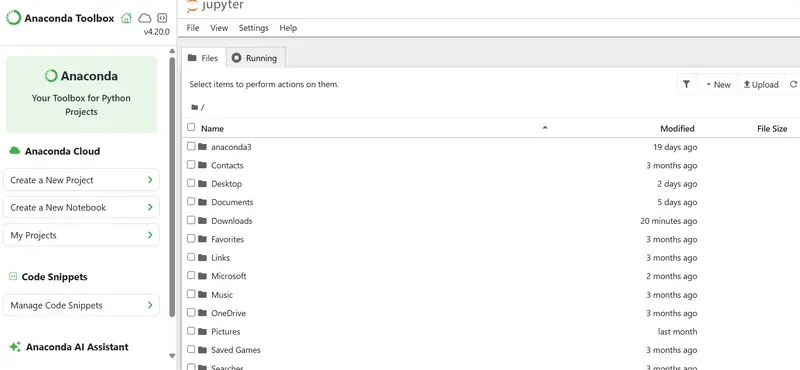Click the v4.20.0 version label

(x=156, y=32)
